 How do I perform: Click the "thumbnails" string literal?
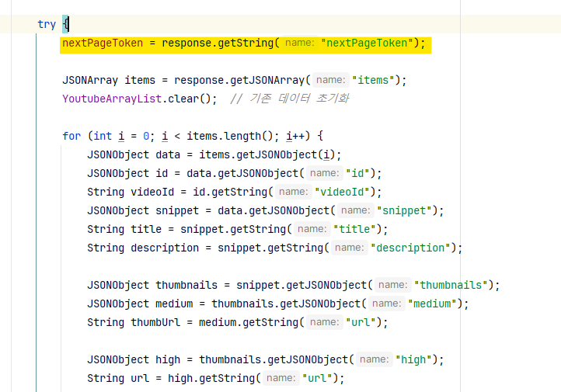point(451,285)
